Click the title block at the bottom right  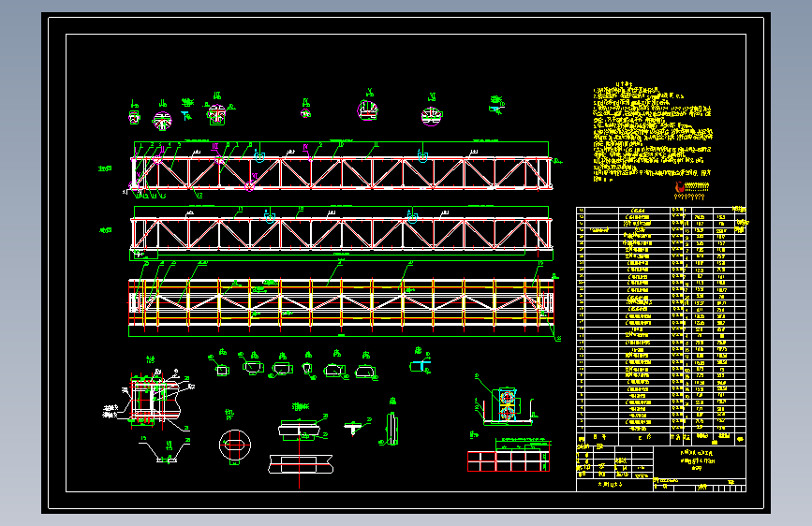click(661, 468)
